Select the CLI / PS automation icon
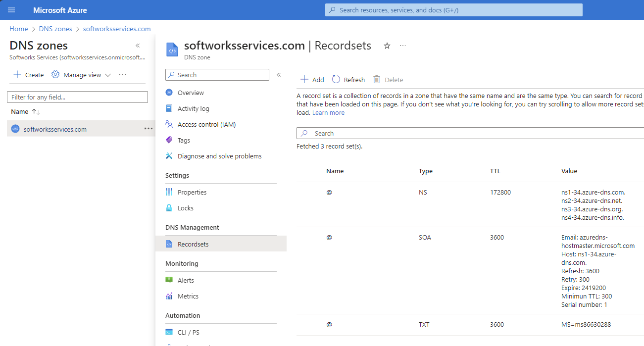 [x=169, y=332]
